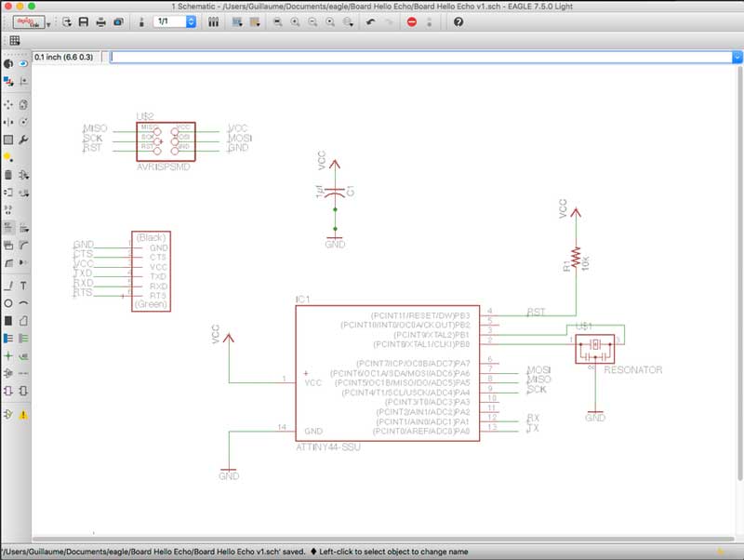Screen dimensions: 744x560
Task: Click the Open file toolbar icon
Action: [x=66, y=21]
